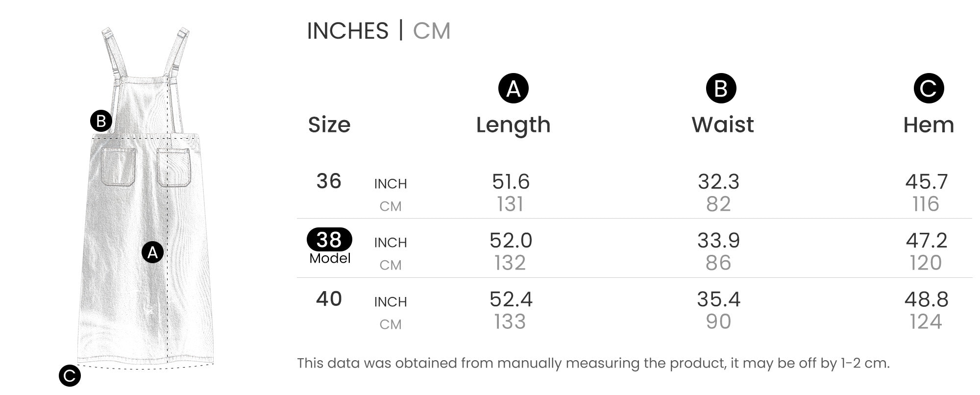This screenshot has width=980, height=395.
Task: Click the 48.8 hem value for size 40
Action: [926, 299]
